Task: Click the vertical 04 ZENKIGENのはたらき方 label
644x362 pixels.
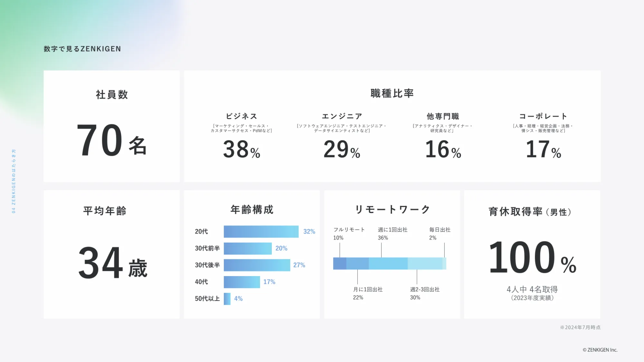Action: point(14,181)
